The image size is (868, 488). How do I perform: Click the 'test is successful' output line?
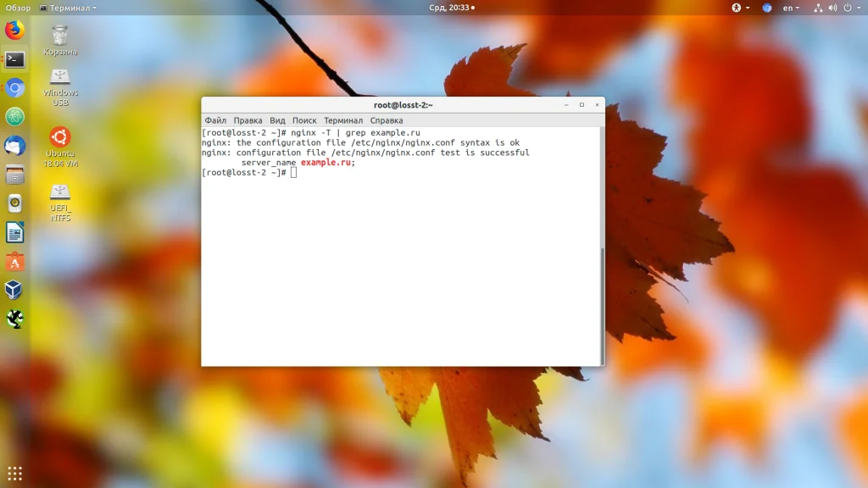pos(365,152)
